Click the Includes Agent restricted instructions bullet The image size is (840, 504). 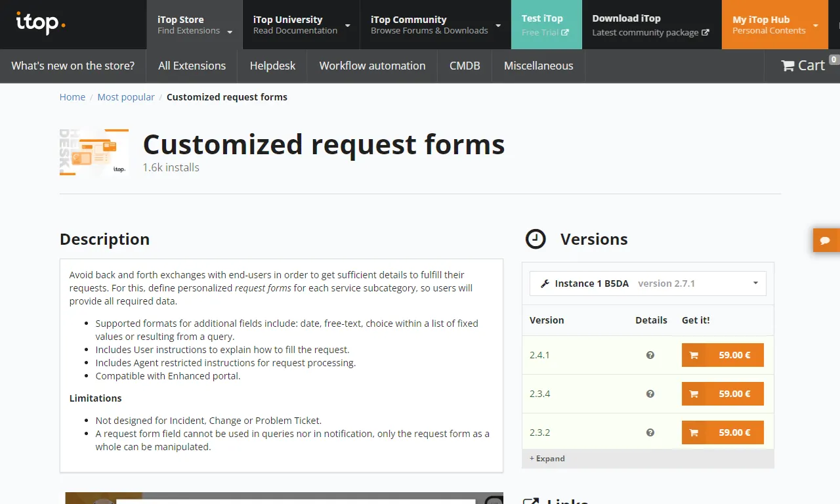pos(226,363)
